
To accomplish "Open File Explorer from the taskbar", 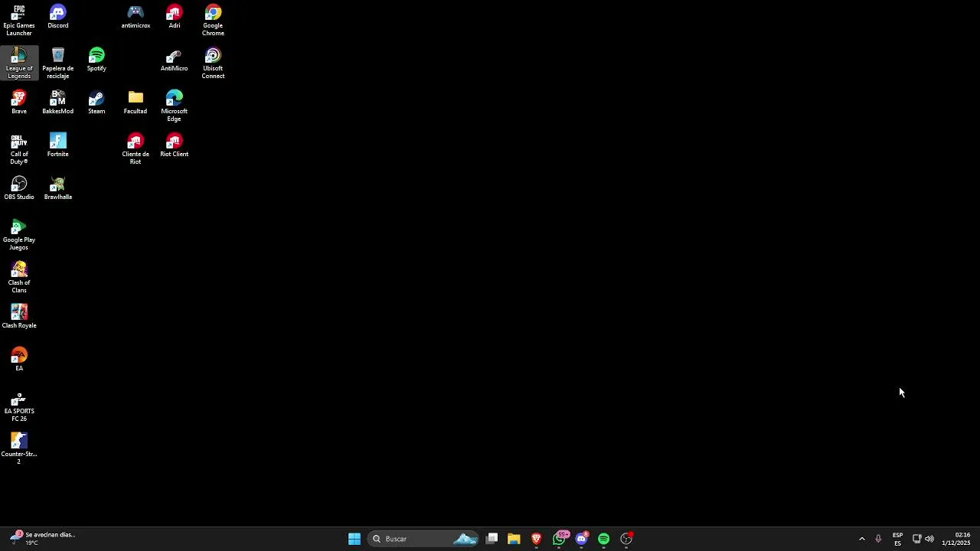I will [514, 539].
